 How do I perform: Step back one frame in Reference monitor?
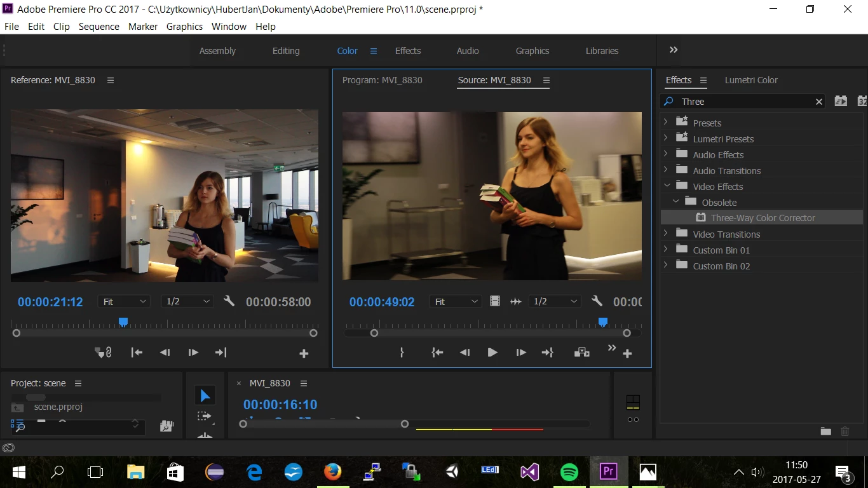pos(165,352)
